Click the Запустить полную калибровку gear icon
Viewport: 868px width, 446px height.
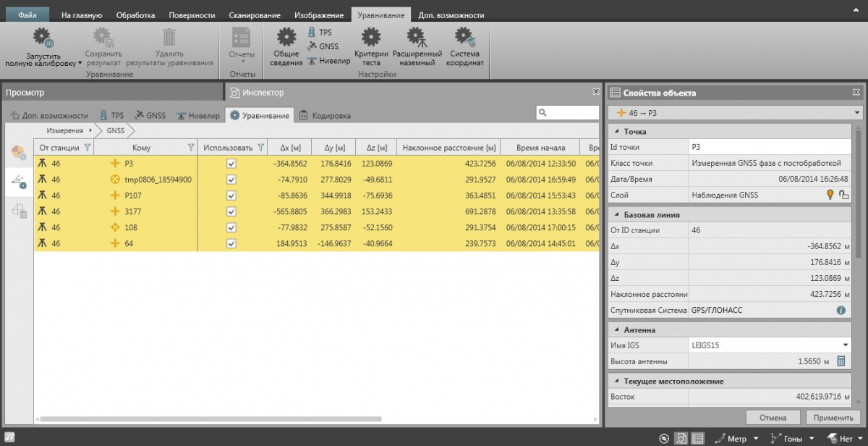(x=43, y=38)
